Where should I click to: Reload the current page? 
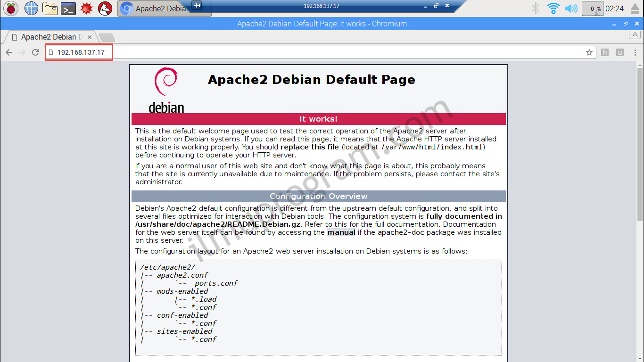coord(35,52)
